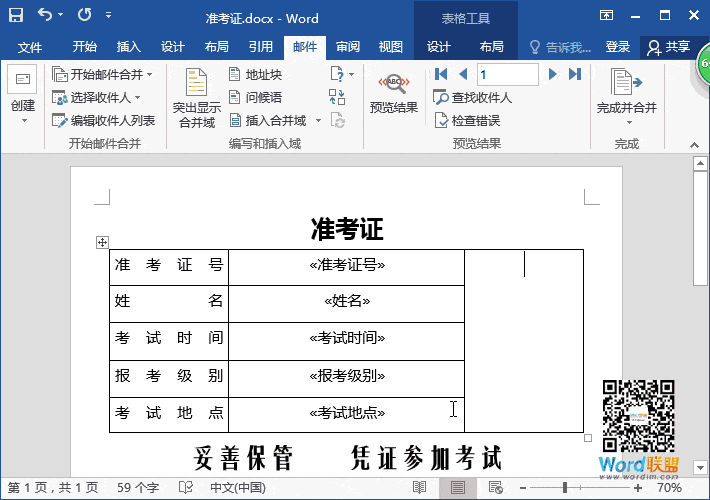
Task: Go to the next record arrow
Action: point(553,74)
